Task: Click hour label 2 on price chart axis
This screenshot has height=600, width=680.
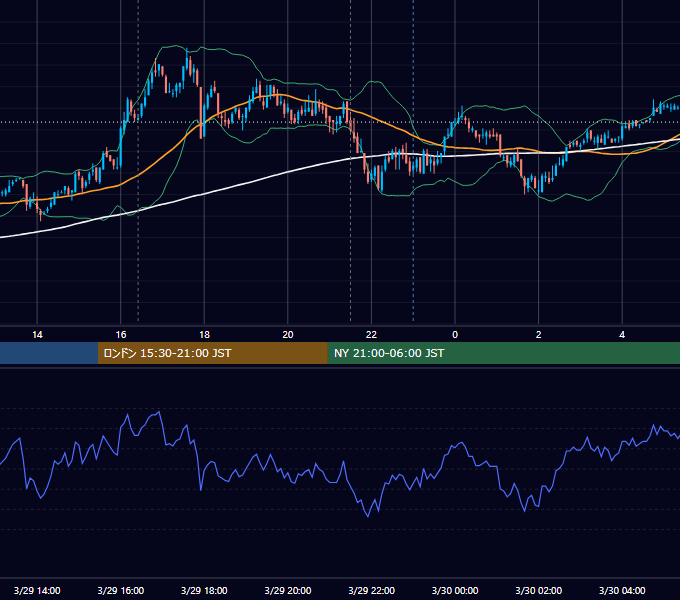Action: 539,335
